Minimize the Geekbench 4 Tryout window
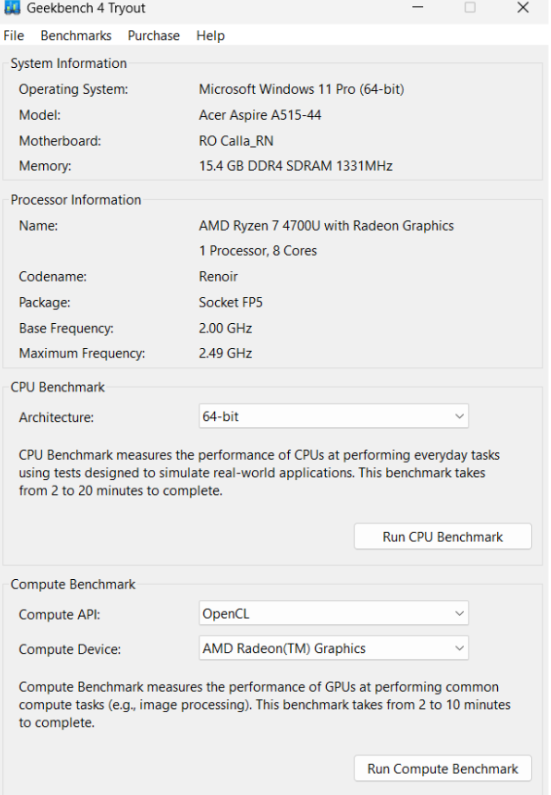The width and height of the screenshot is (551, 795). tap(417, 7)
